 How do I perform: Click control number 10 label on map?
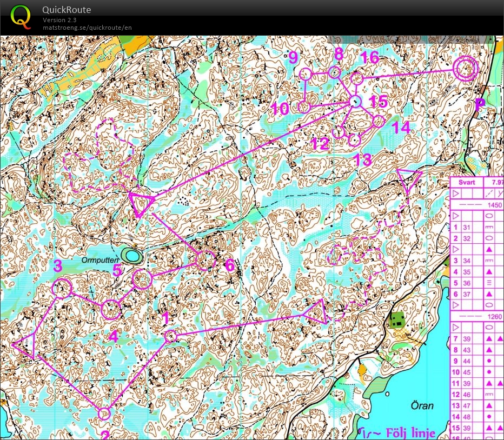[280, 109]
